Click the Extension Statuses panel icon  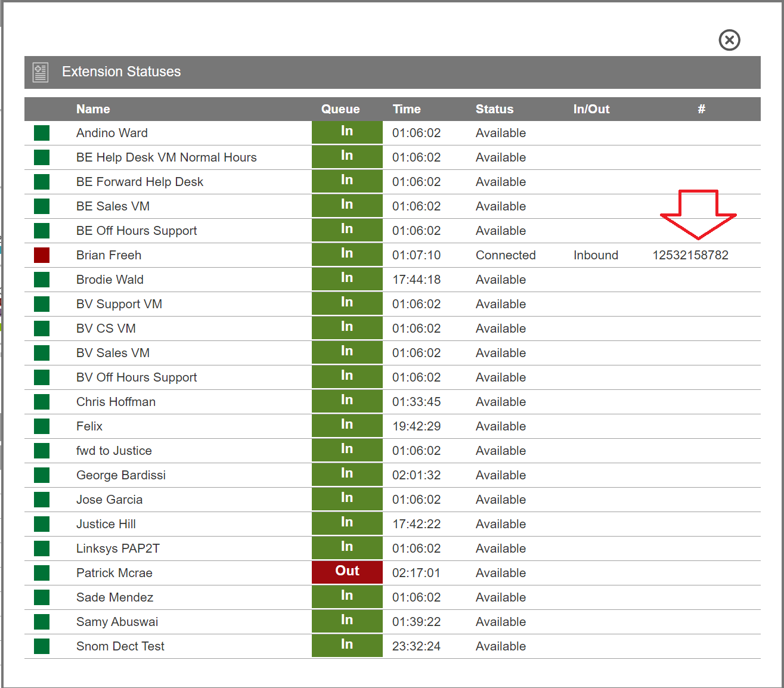click(x=41, y=72)
